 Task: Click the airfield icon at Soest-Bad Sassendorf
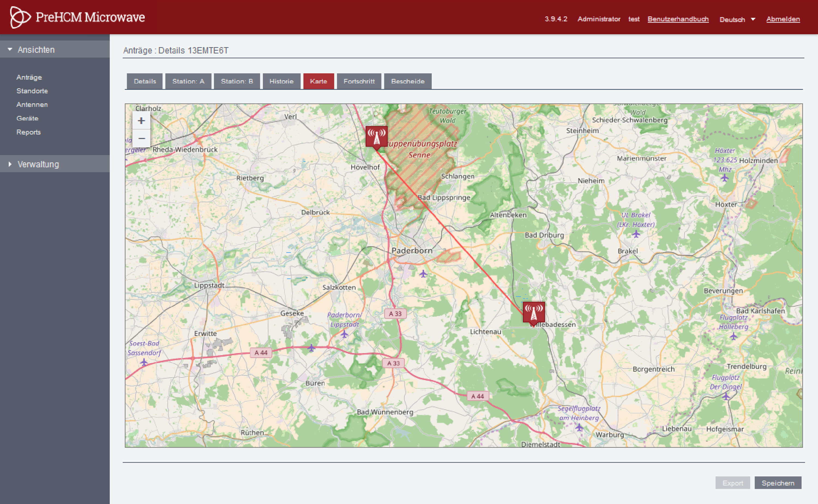[x=144, y=362]
